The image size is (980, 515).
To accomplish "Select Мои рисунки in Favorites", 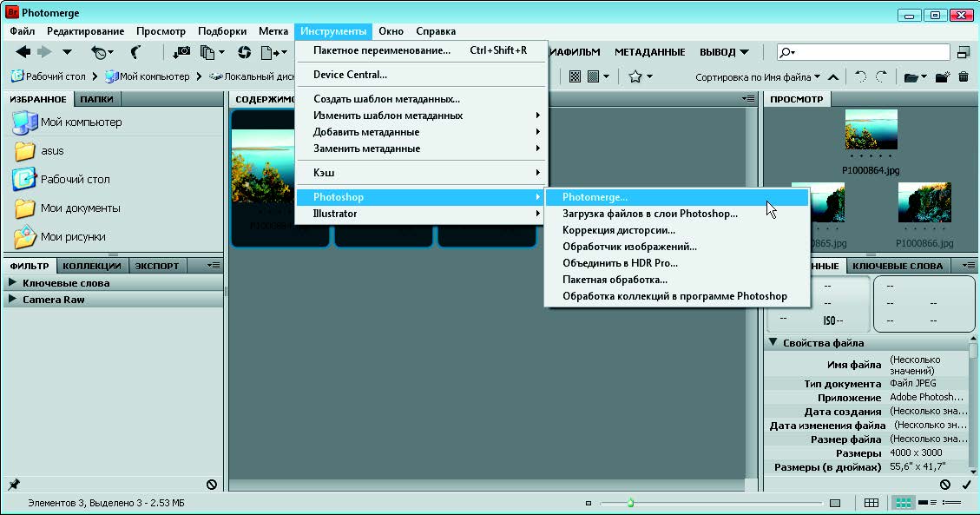I will pyautogui.click(x=59, y=237).
